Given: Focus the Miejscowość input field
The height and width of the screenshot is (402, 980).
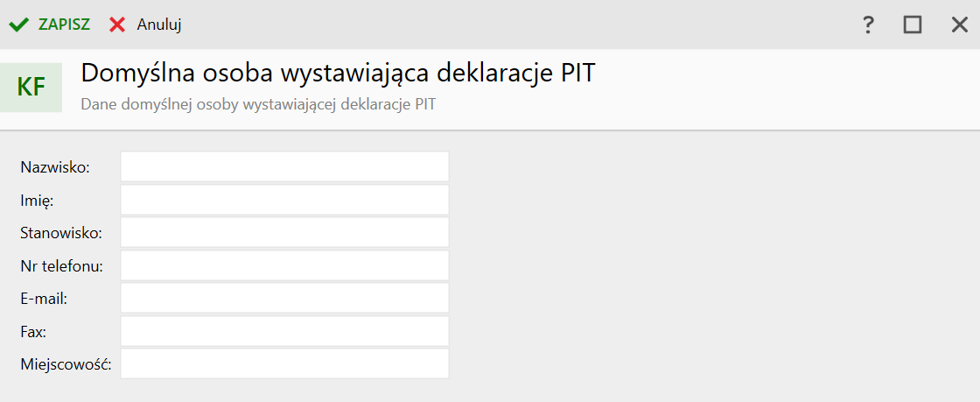Looking at the screenshot, I should (284, 363).
